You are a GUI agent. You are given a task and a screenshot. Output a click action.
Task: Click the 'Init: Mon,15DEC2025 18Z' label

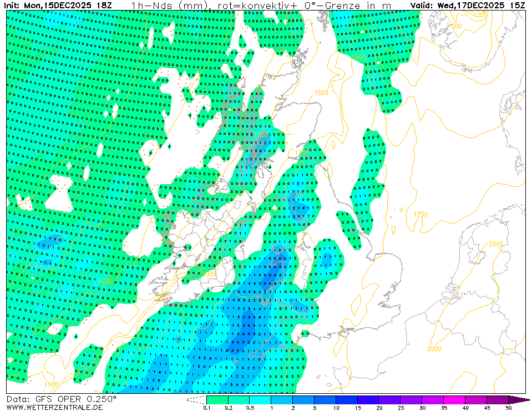point(58,6)
